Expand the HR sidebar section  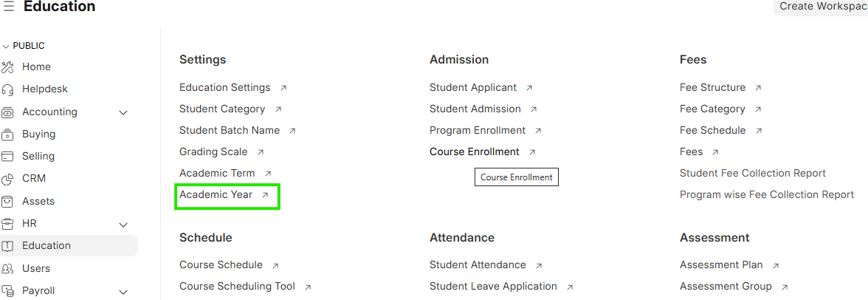point(123,224)
